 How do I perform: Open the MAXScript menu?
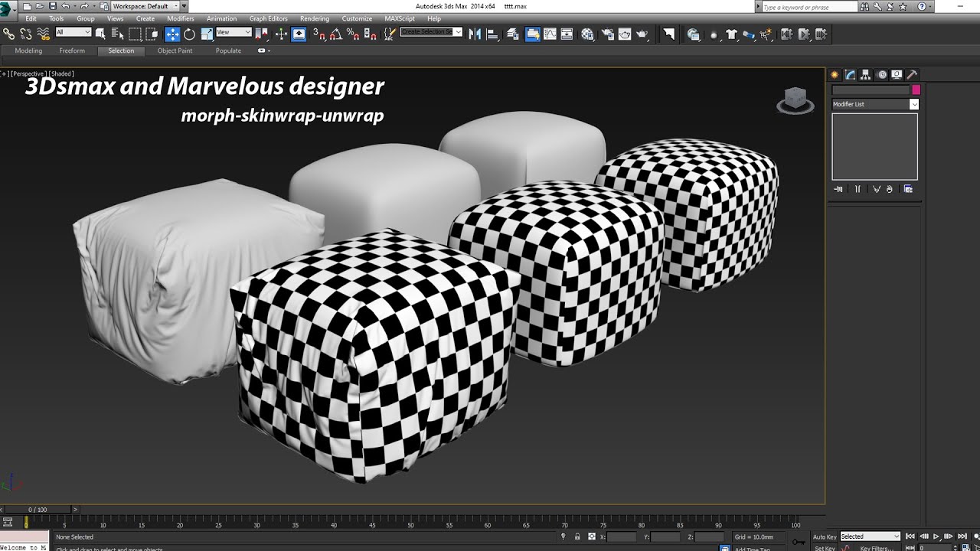[399, 18]
